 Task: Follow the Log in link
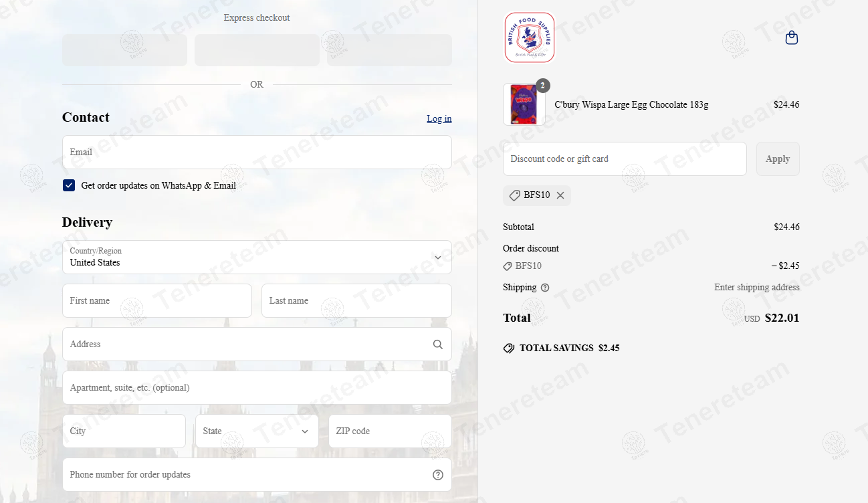pos(439,118)
